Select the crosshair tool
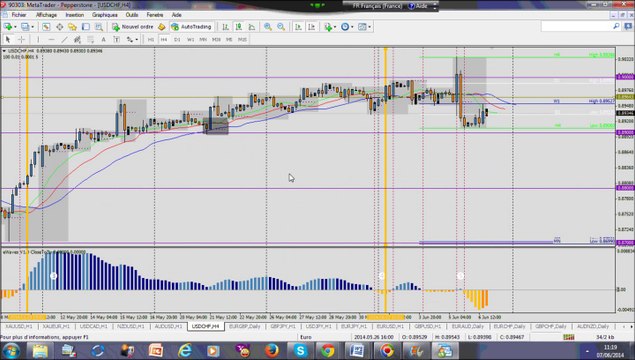The height and width of the screenshot is (360, 635). (21, 39)
